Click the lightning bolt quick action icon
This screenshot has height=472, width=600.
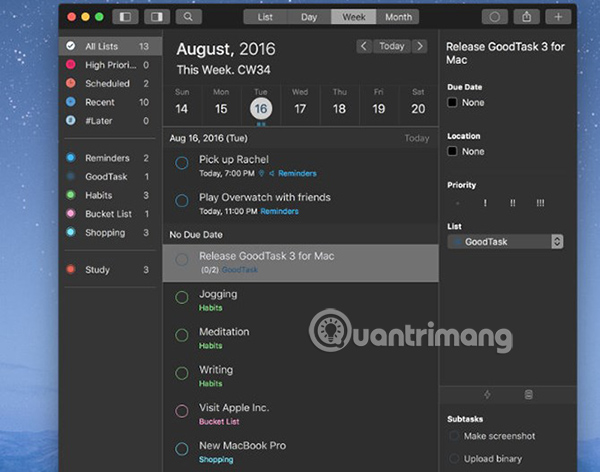[x=487, y=395]
